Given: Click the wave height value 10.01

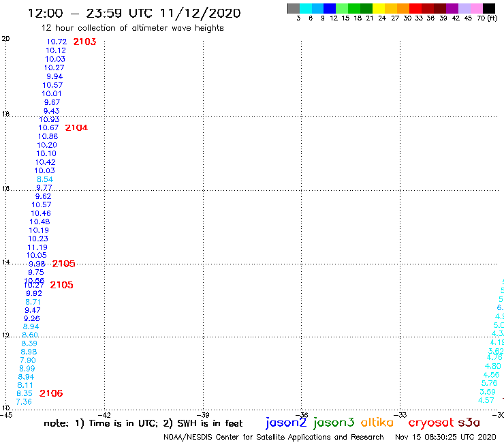Looking at the screenshot, I should pyautogui.click(x=52, y=93).
